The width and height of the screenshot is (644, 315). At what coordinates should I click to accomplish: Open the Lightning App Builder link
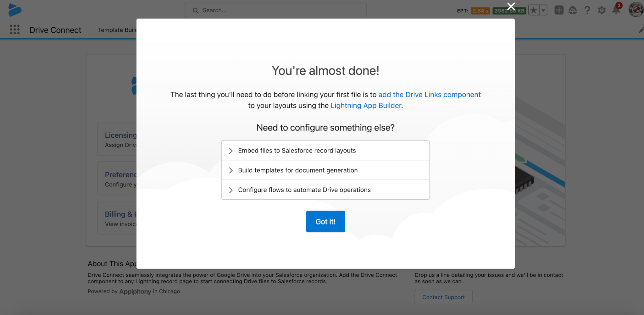coord(366,106)
